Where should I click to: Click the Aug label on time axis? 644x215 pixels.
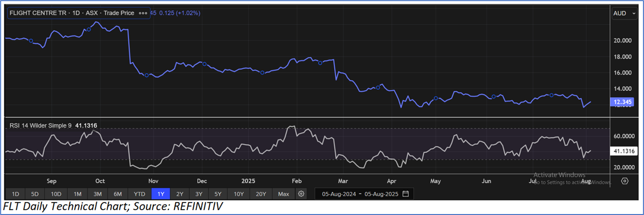click(x=586, y=181)
